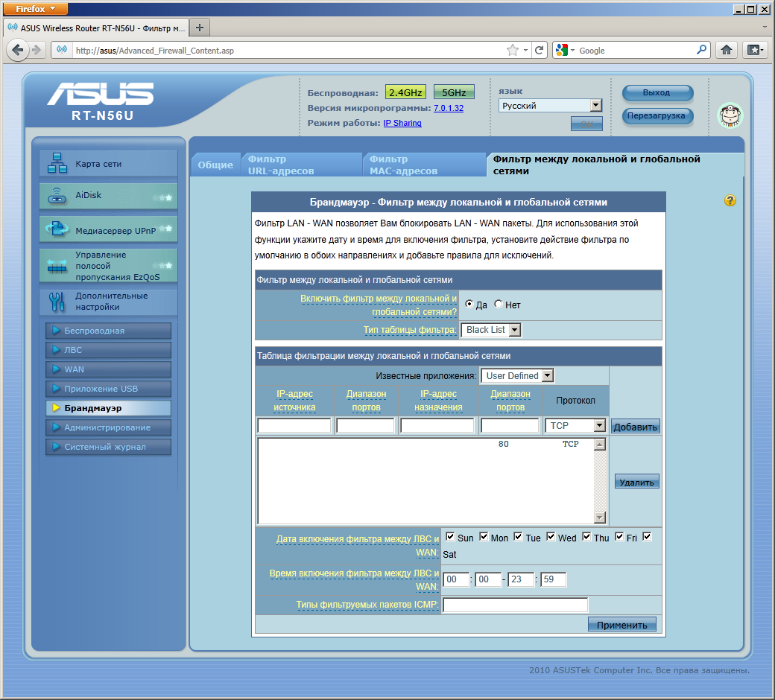Screen dimensions: 775x700
Task: Open the IP Sharing mode link
Action: [402, 123]
